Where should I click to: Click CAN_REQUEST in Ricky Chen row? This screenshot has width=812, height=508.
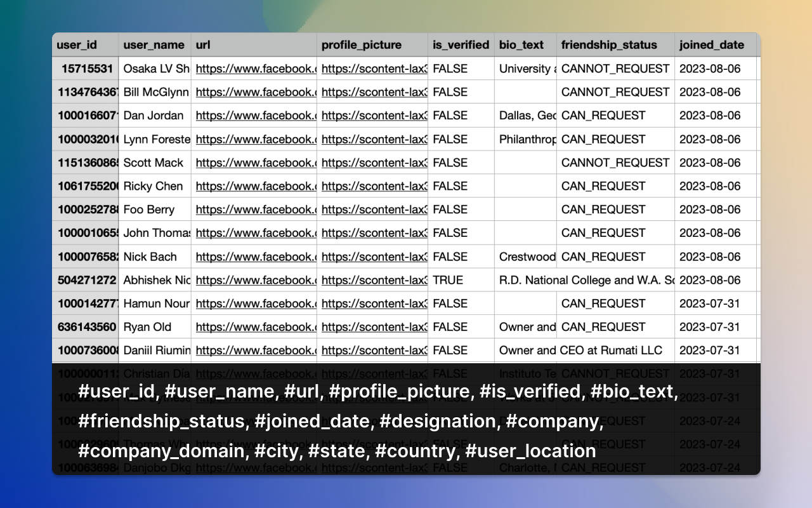point(616,186)
